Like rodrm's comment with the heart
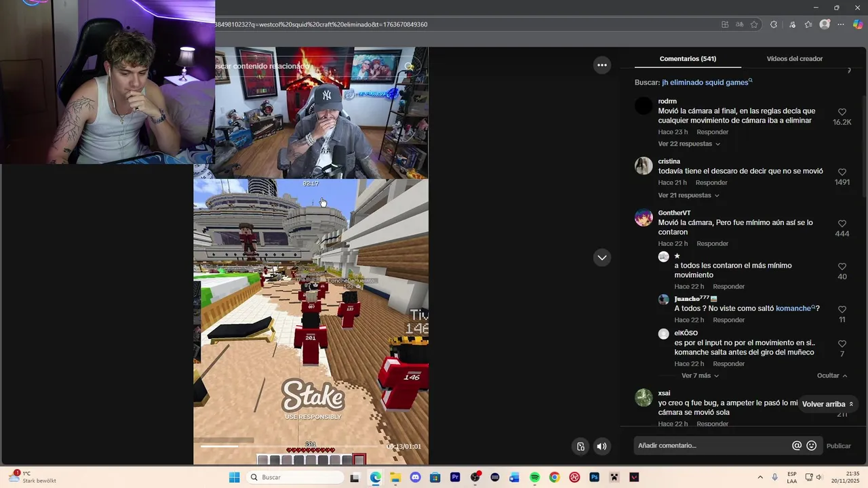 point(842,112)
